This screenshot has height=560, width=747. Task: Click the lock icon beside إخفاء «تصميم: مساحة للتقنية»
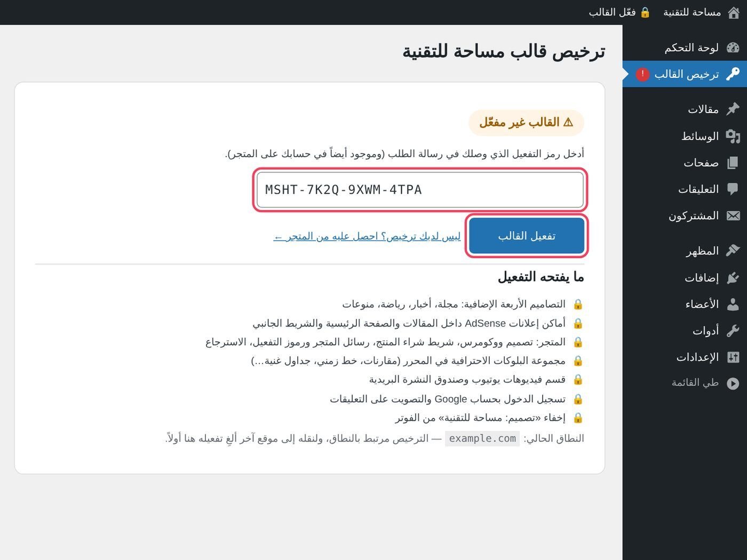coord(578,418)
